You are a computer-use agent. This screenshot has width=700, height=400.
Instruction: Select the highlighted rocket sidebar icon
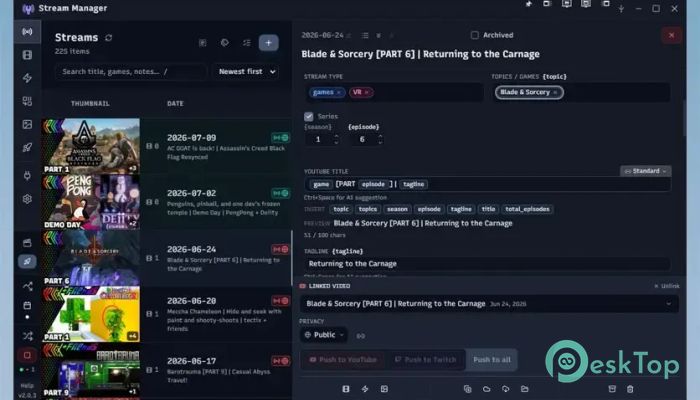[x=27, y=262]
